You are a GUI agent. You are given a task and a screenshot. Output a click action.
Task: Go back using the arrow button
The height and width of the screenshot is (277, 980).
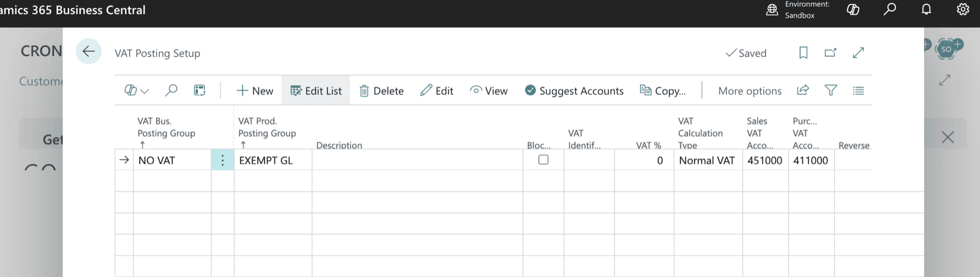89,51
